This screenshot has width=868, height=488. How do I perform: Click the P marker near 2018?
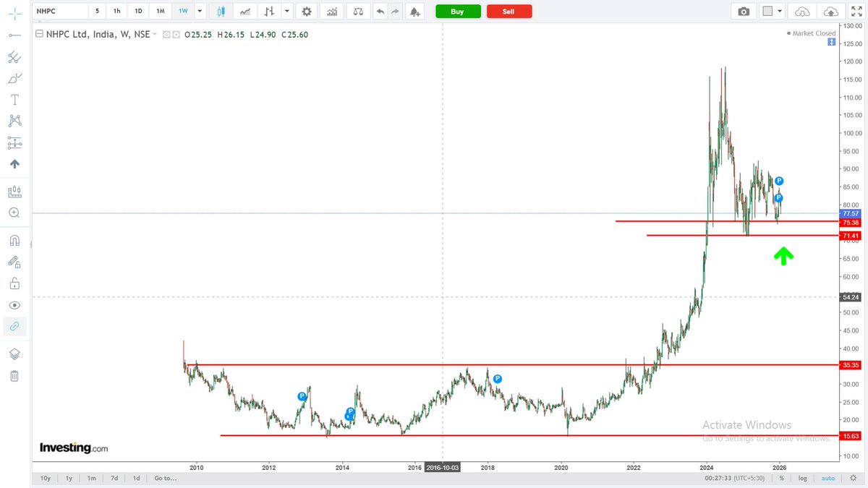(x=498, y=379)
